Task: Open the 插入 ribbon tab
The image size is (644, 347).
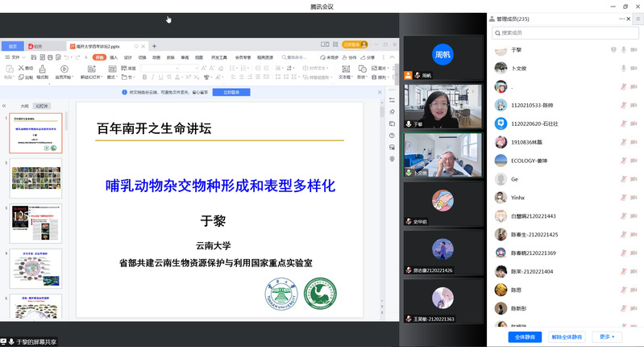Action: [x=114, y=58]
